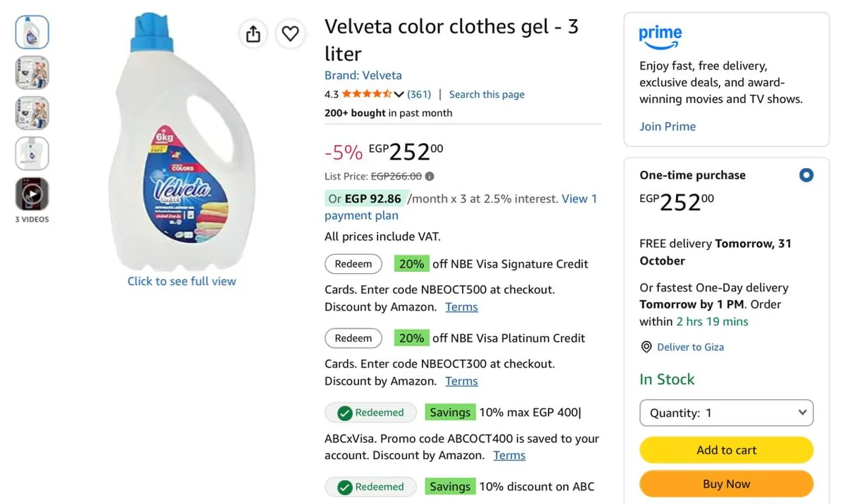Click the Prime logo
The height and width of the screenshot is (504, 845).
660,37
